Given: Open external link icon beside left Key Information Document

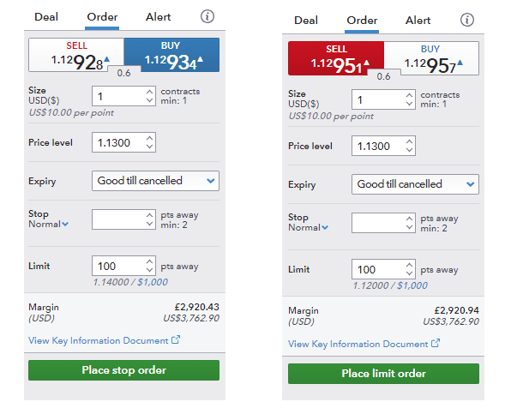Looking at the screenshot, I should pyautogui.click(x=176, y=339).
